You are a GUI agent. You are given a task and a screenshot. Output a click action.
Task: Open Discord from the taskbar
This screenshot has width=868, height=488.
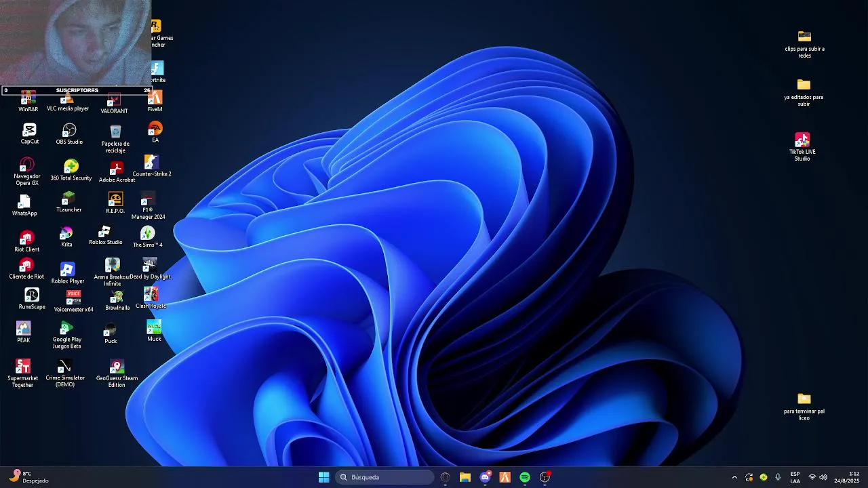(485, 477)
